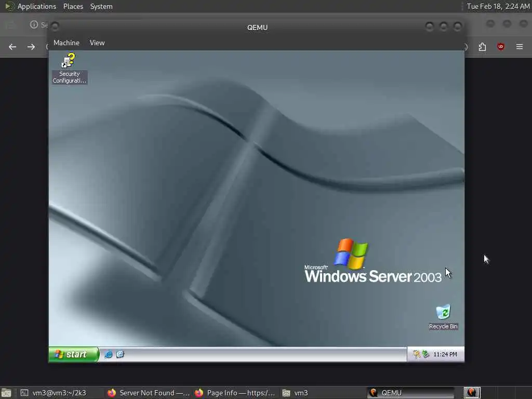Go back in the Firefox window
532x399 pixels.
click(12, 47)
